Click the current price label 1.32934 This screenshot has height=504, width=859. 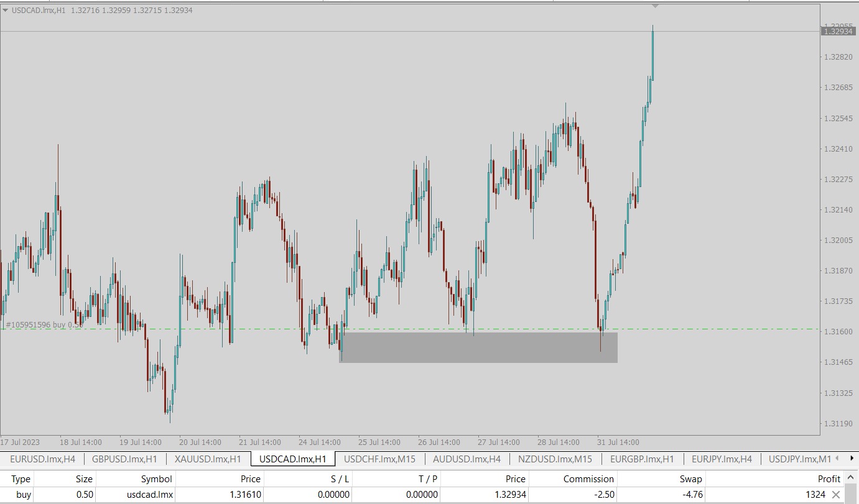click(x=837, y=31)
